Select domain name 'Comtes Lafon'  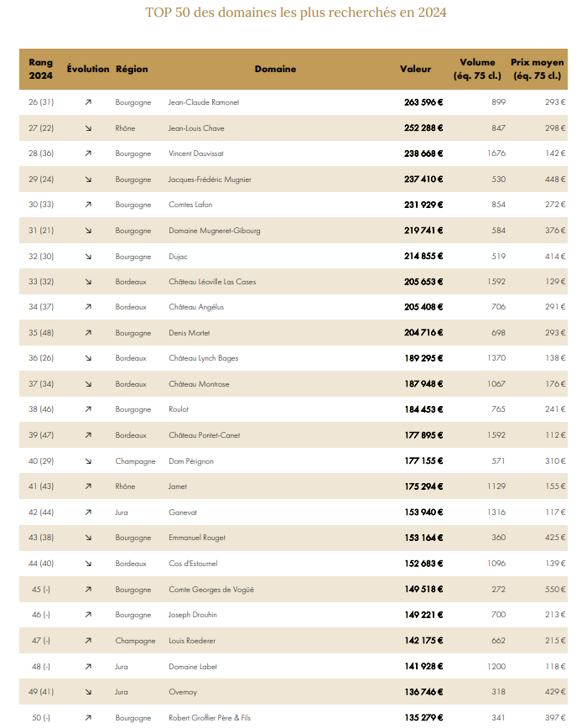tap(190, 205)
